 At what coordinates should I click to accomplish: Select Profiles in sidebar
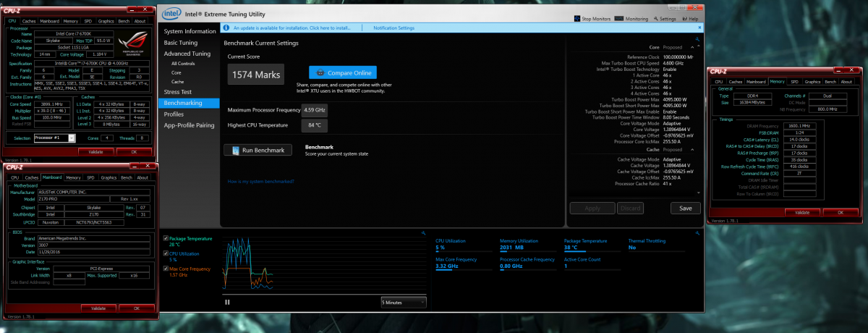(174, 114)
